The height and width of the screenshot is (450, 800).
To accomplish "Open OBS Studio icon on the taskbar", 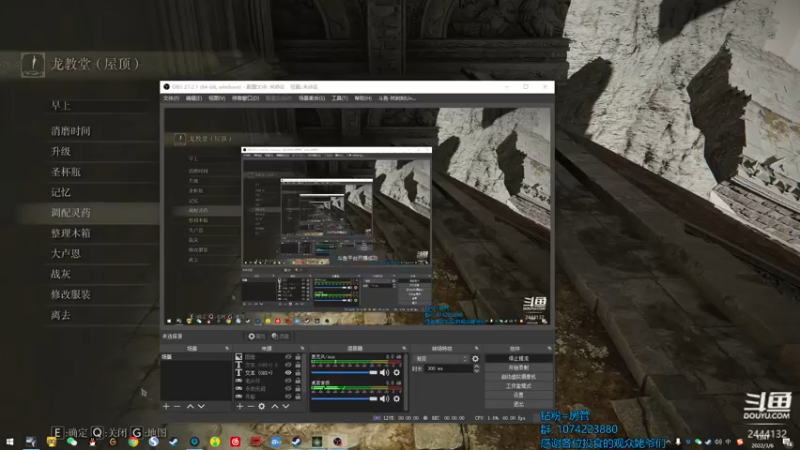I will pos(337,442).
